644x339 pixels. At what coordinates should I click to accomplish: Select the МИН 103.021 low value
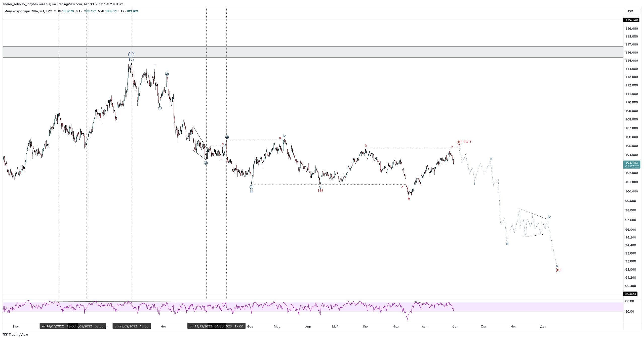click(x=107, y=11)
